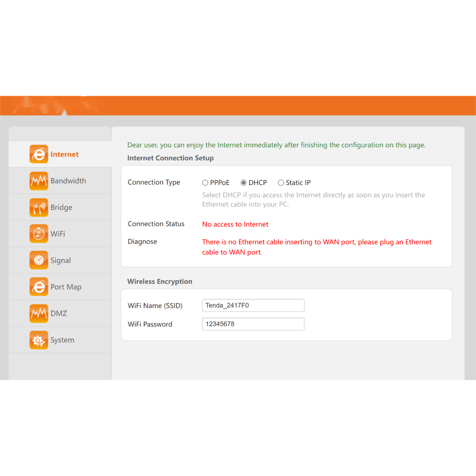This screenshot has width=476, height=476.
Task: Click the Internet sidebar icon
Action: click(x=39, y=154)
